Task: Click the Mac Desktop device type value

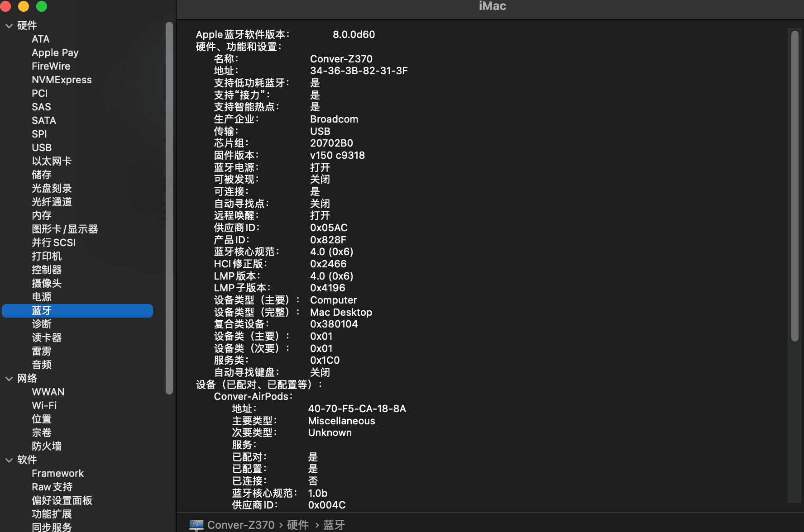Action: 341,313
